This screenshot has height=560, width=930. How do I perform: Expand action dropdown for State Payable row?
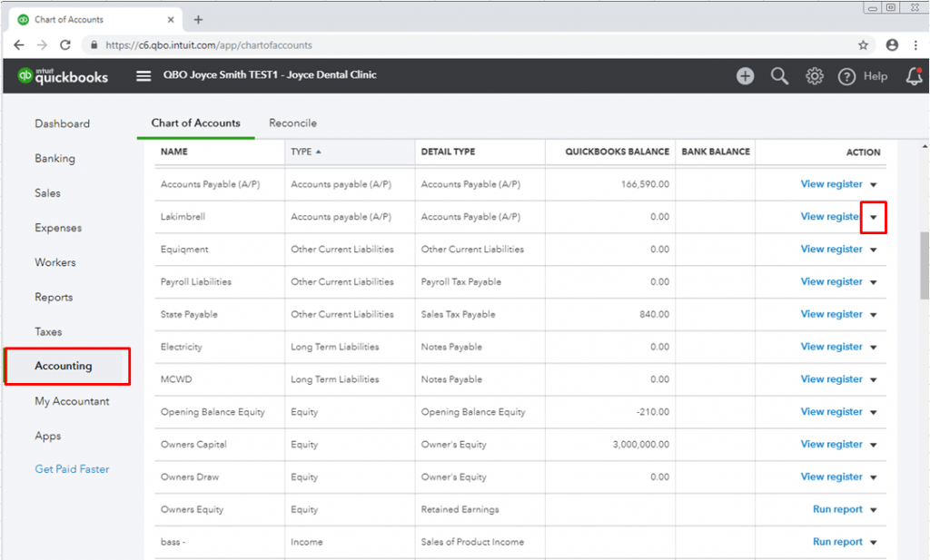[873, 315]
